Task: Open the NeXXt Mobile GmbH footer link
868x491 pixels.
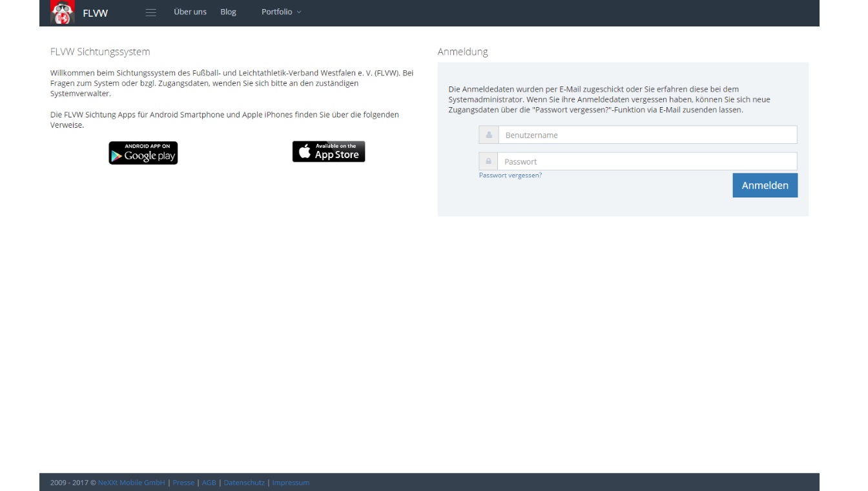Action: (132, 483)
